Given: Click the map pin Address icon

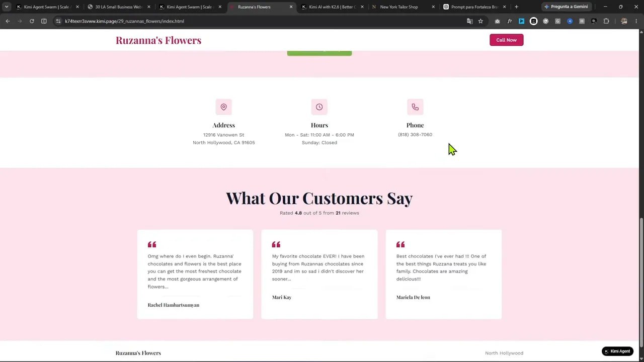Looking at the screenshot, I should point(224,107).
